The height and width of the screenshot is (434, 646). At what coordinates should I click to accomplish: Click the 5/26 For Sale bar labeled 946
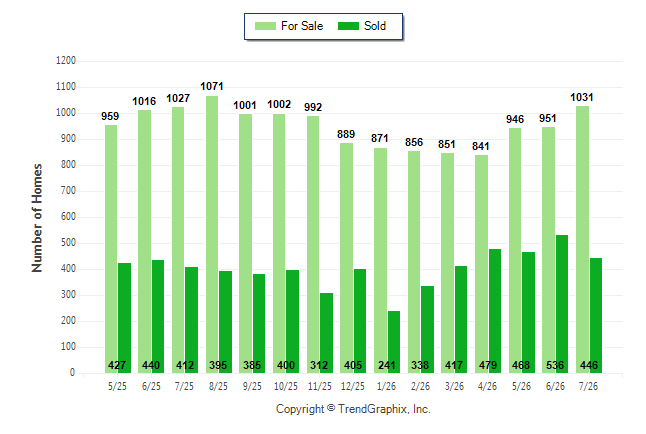tap(515, 251)
